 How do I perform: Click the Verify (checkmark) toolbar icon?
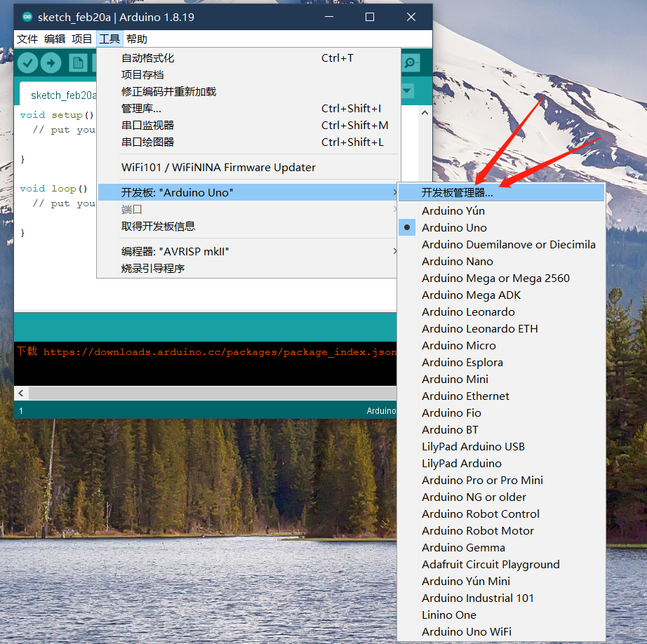click(28, 62)
